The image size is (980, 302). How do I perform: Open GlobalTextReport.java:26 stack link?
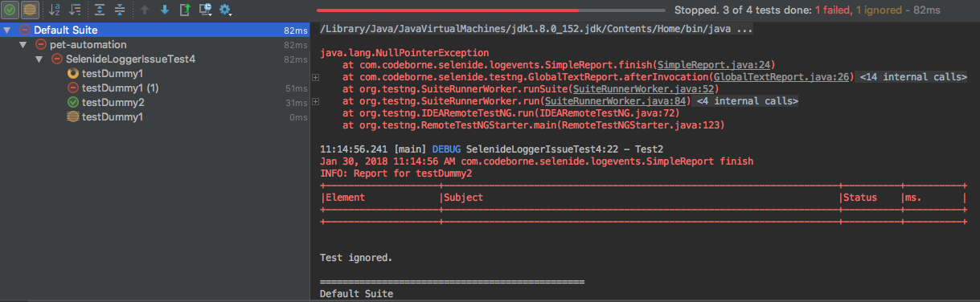781,77
